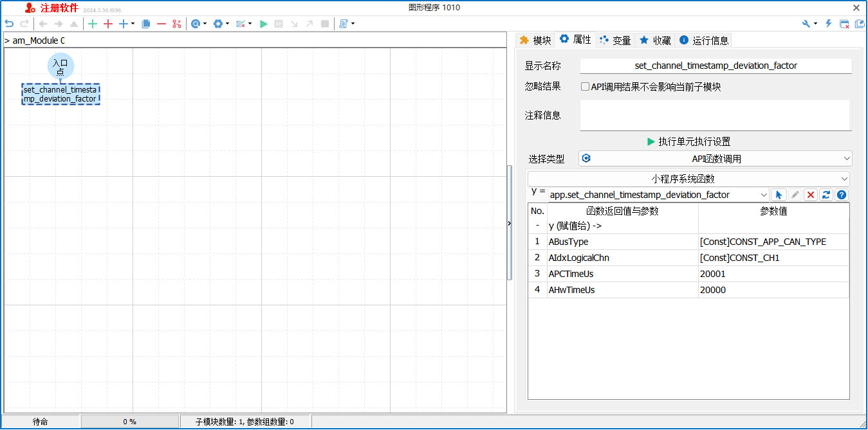Click the green play run button
868x430 pixels.
[263, 24]
